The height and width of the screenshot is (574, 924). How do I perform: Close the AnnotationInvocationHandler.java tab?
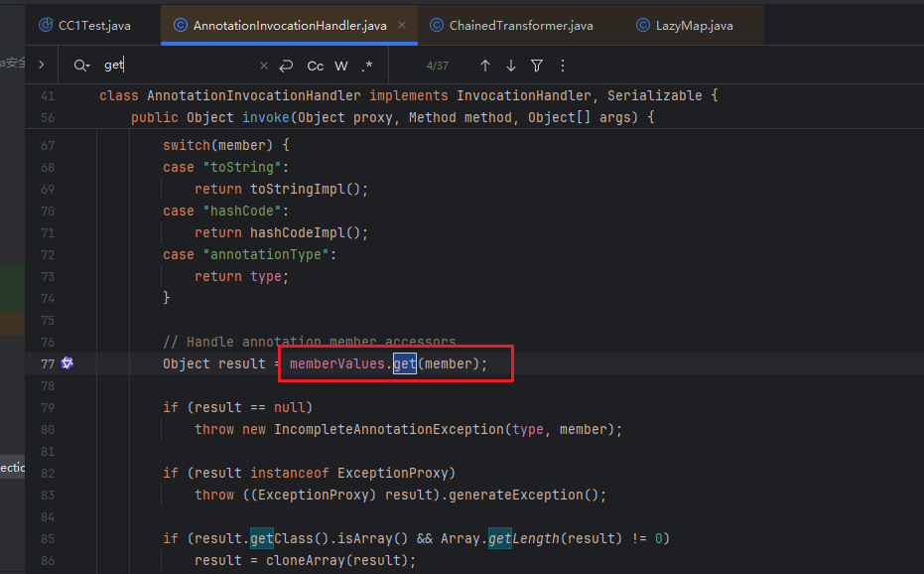pos(402,25)
